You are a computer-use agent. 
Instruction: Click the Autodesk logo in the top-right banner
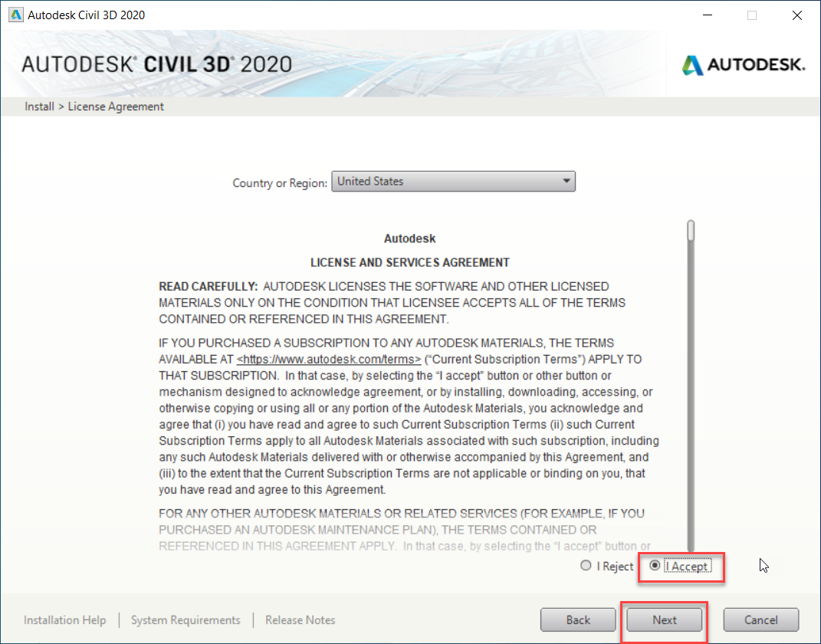point(741,65)
